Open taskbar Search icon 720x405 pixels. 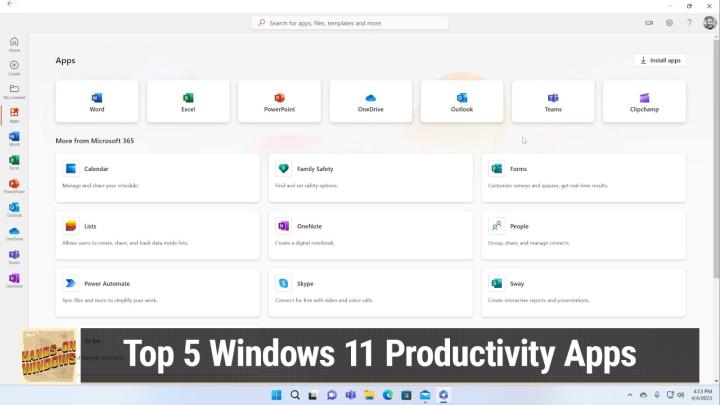[295, 395]
